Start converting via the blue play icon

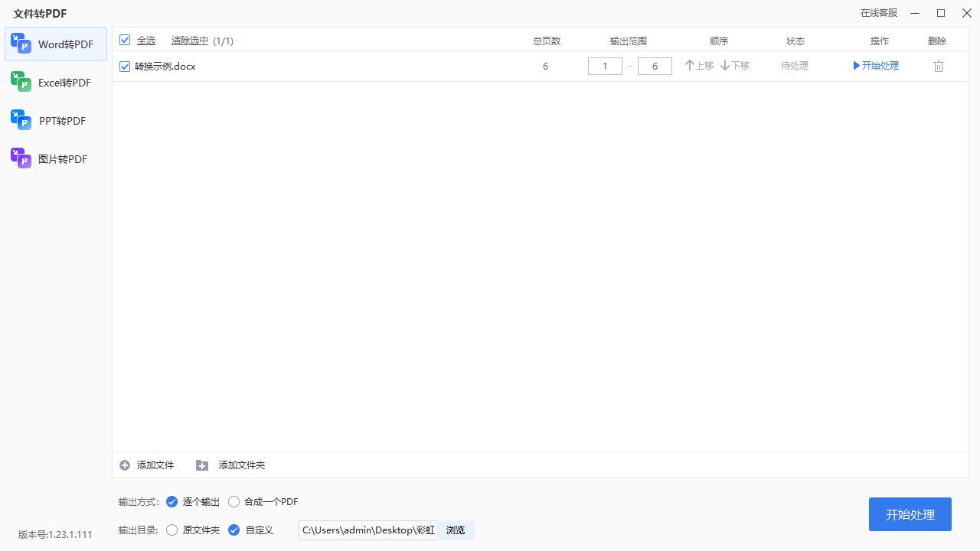click(857, 65)
